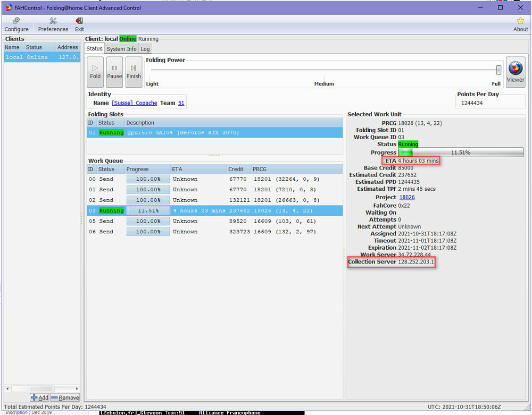
Task: Click the Expiration 2021-11-02T18:17:08Z value
Action: (x=427, y=248)
